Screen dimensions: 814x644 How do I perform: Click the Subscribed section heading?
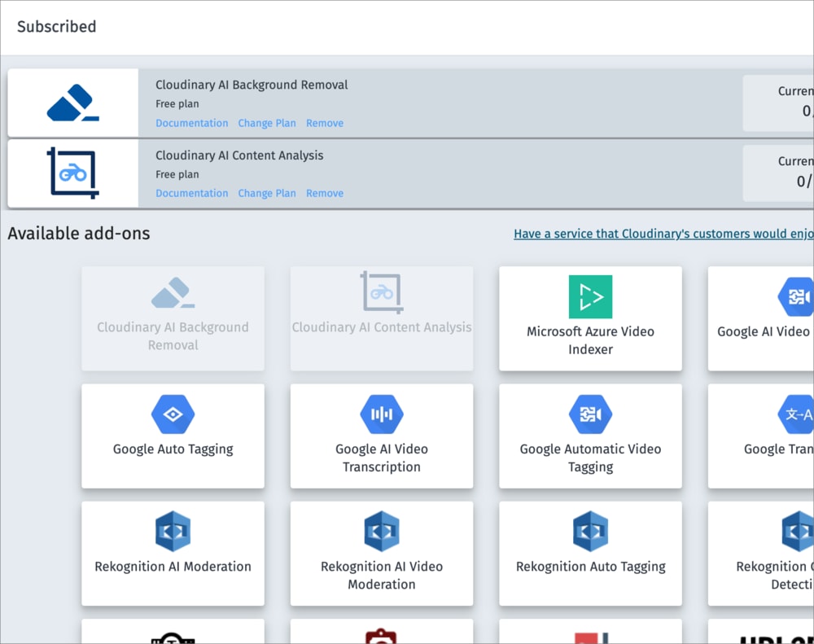pos(57,27)
